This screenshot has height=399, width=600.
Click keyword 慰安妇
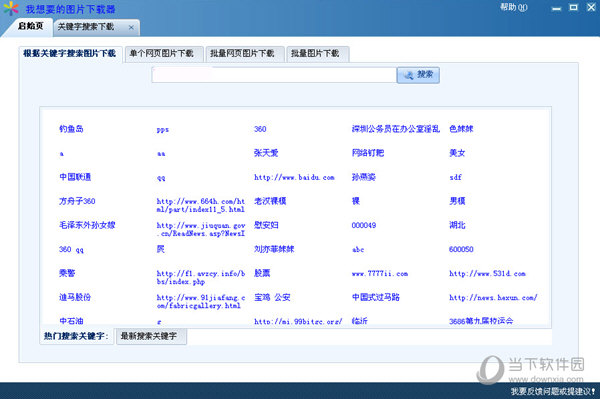(266, 225)
